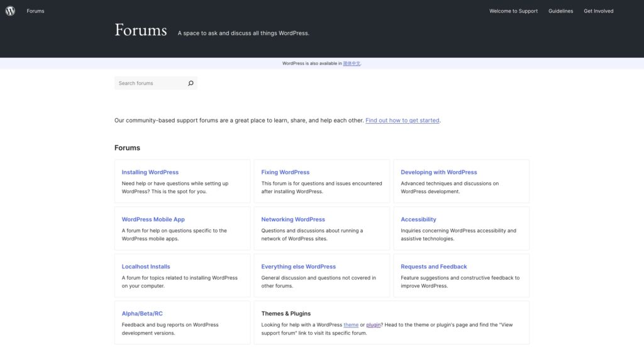644x352 pixels.
Task: Open the Installing WordPress forum
Action: click(x=150, y=172)
